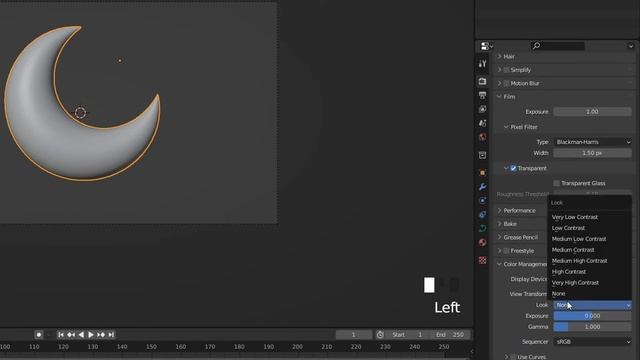Open the View Layer properties tab
Image resolution: width=640 pixels, height=360 pixels.
pos(482,109)
